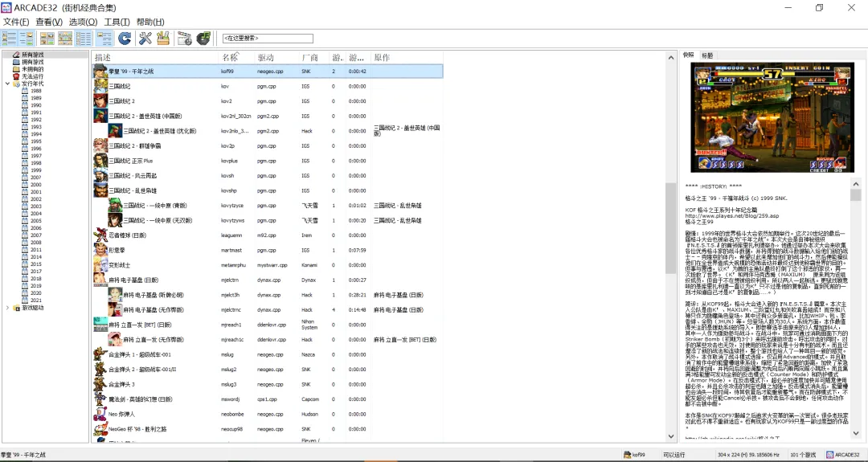Click the game list vertical scrollbar thumb
The height and width of the screenshot is (462, 868).
click(670, 228)
